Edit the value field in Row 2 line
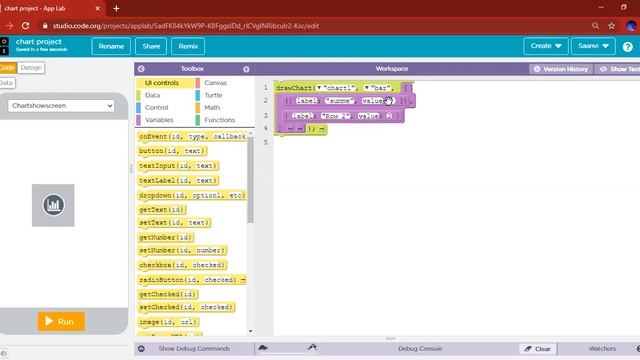The width and height of the screenshot is (640, 360). tap(389, 116)
